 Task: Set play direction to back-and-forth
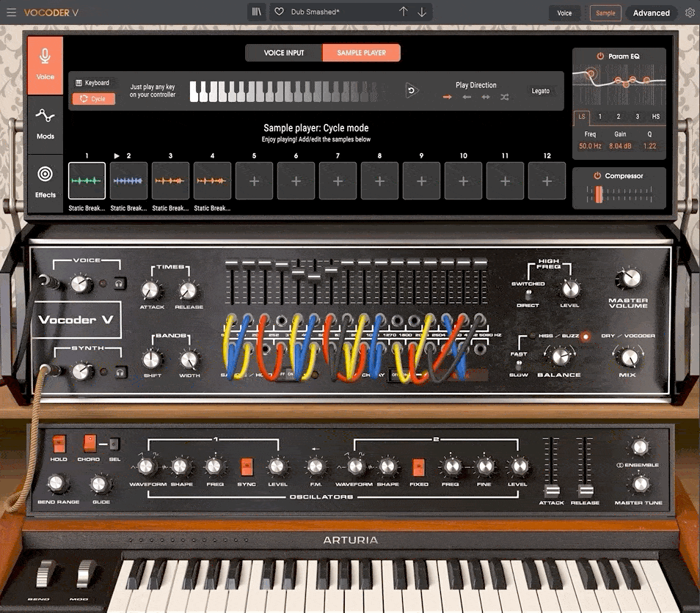486,97
